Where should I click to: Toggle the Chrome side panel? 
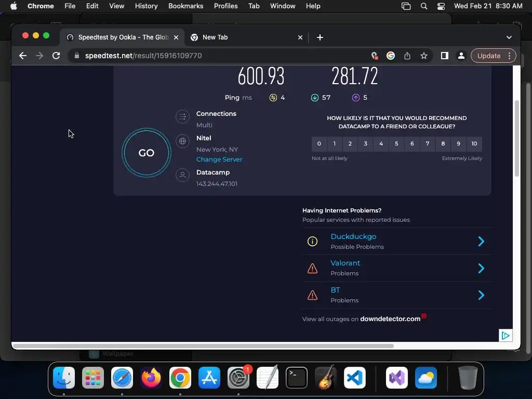445,56
